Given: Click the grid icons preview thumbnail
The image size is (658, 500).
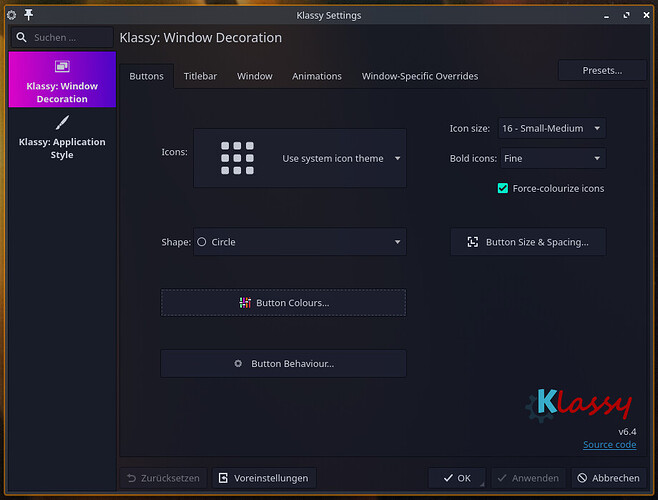Looking at the screenshot, I should point(237,158).
